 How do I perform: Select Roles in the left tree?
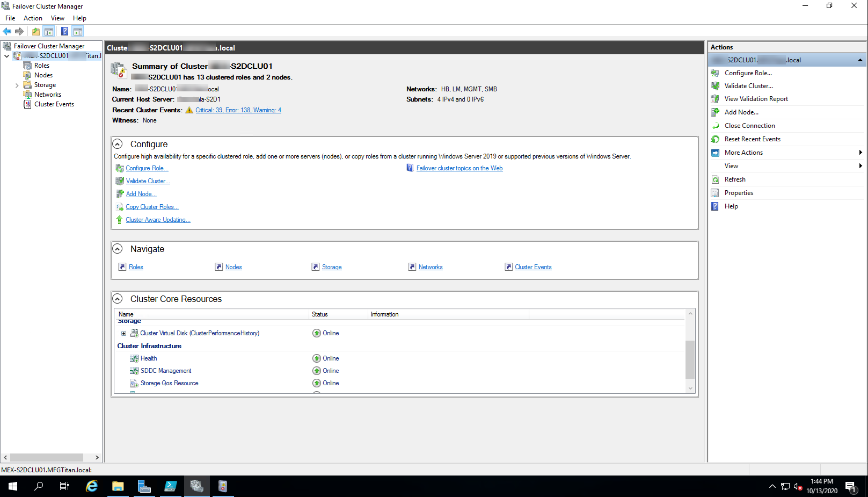pos(42,66)
